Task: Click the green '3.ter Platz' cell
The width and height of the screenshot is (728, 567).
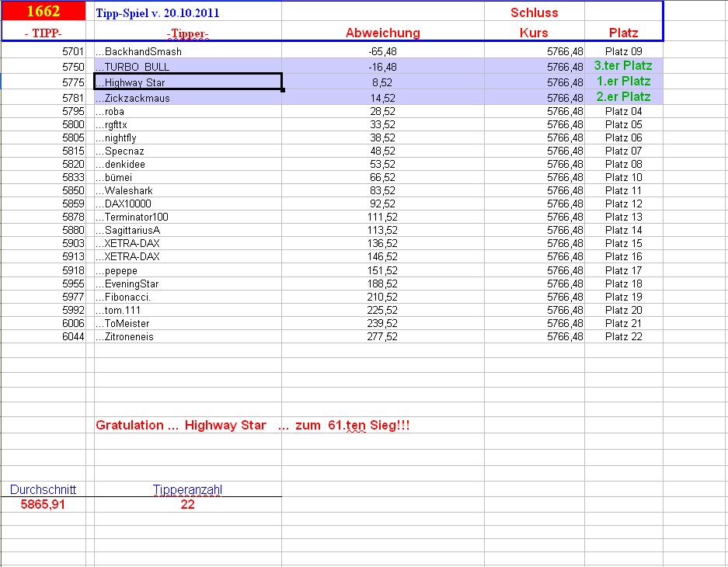Action: (x=623, y=65)
